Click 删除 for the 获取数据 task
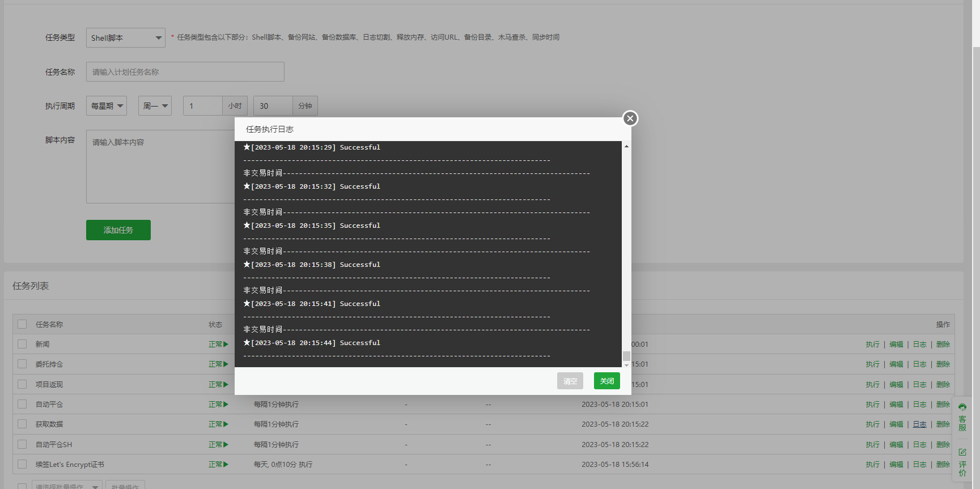The height and width of the screenshot is (489, 980). (x=943, y=424)
